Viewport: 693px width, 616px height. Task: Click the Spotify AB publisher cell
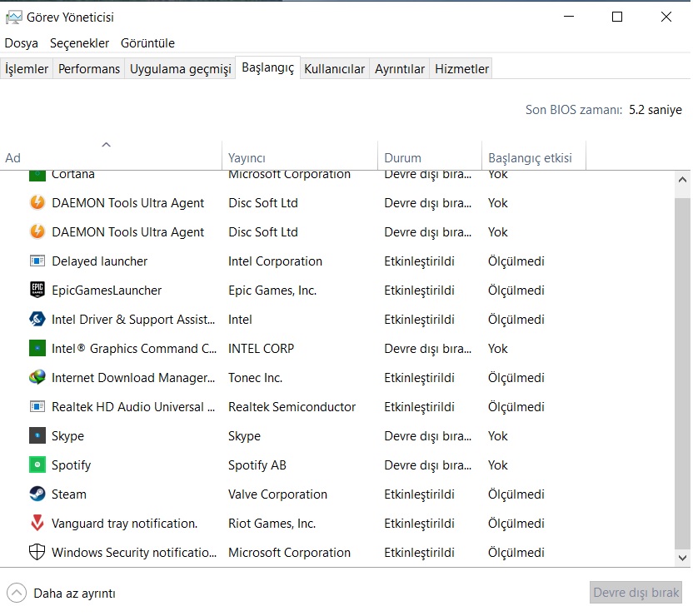(x=257, y=465)
